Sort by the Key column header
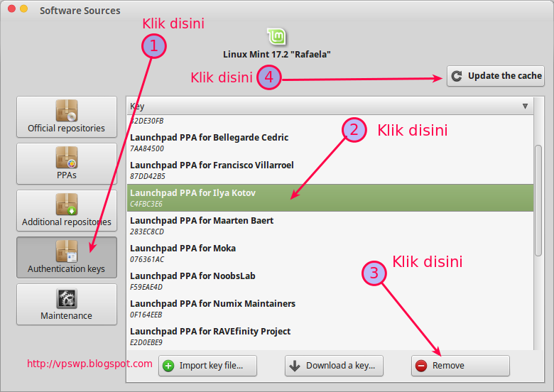 click(x=330, y=106)
